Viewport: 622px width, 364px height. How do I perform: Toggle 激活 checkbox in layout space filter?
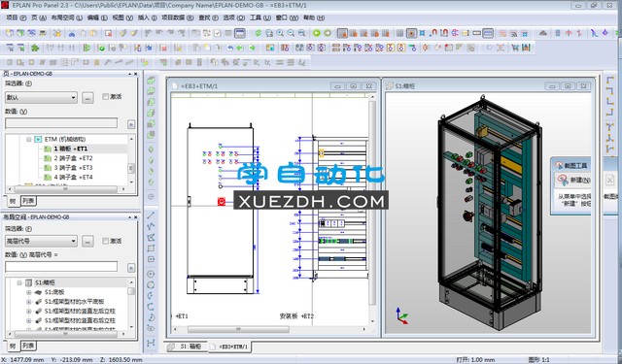pyautogui.click(x=105, y=241)
